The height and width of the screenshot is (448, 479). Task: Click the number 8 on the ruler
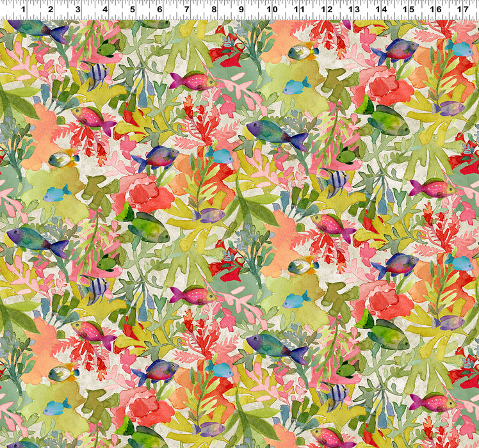[214, 10]
